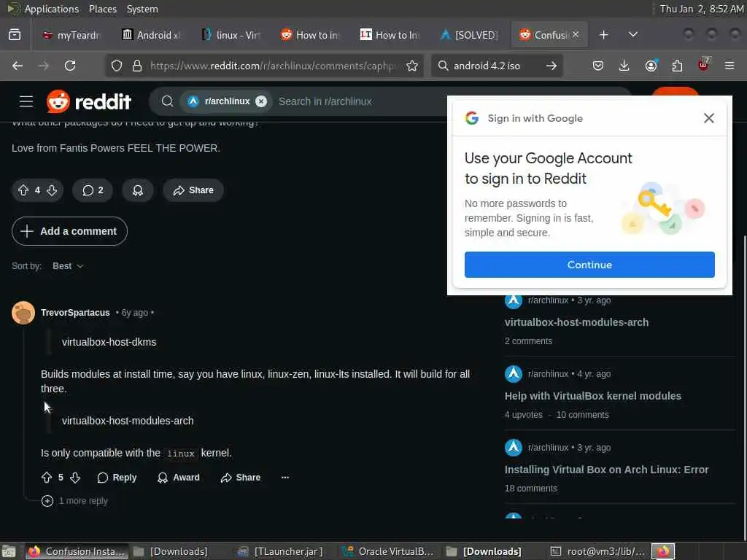Screen dimensions: 747x560
Task: Remove r/archlinux search filter chip
Action: [261, 101]
